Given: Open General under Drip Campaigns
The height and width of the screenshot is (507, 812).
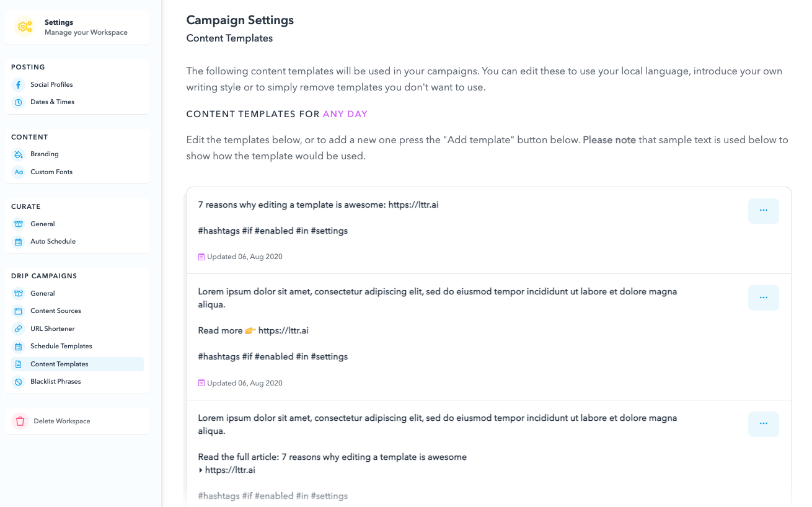Looking at the screenshot, I should point(43,294).
